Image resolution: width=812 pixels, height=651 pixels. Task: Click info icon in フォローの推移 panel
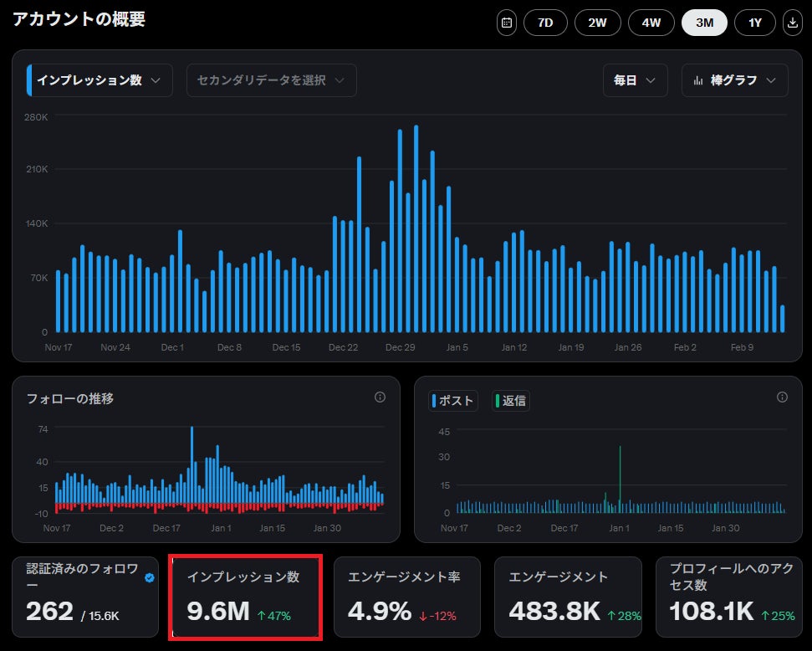click(x=380, y=397)
